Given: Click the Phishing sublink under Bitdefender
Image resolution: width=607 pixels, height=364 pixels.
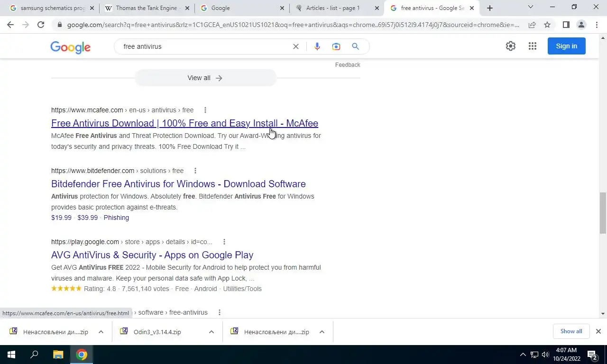Looking at the screenshot, I should 116,218.
